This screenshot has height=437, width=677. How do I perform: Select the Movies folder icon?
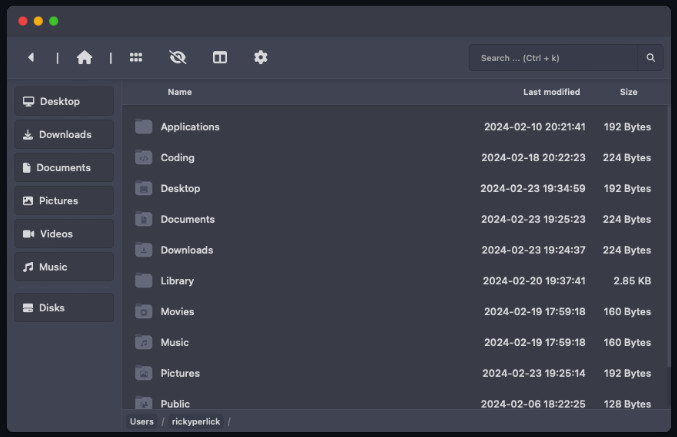[143, 311]
